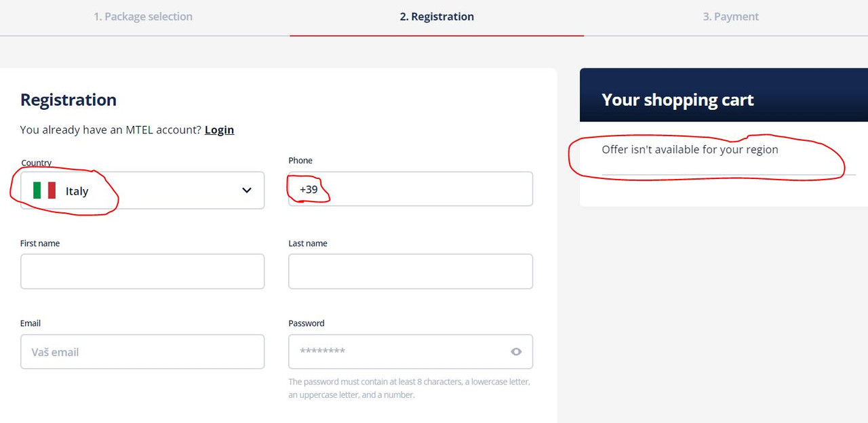Focus the Phone number field
Viewport: 868px width, 423px height.
[411, 188]
